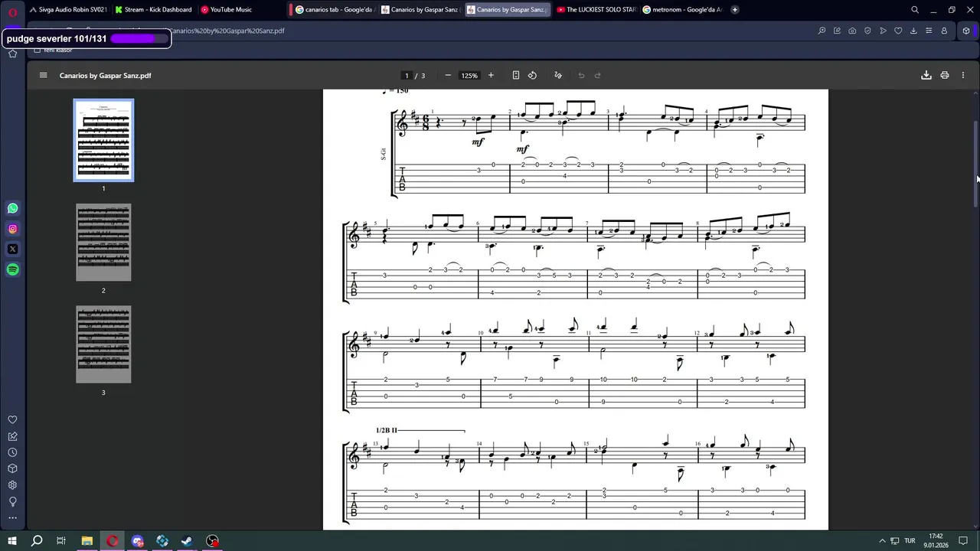Viewport: 980px width, 551px height.
Task: Click the TUR keyboard language indicator
Action: (910, 541)
